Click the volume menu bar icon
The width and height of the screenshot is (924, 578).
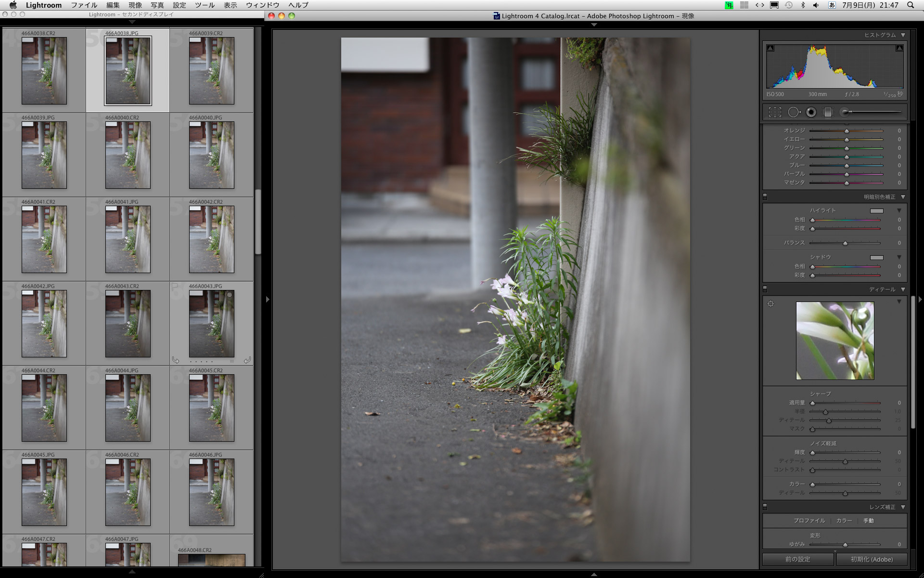point(816,5)
